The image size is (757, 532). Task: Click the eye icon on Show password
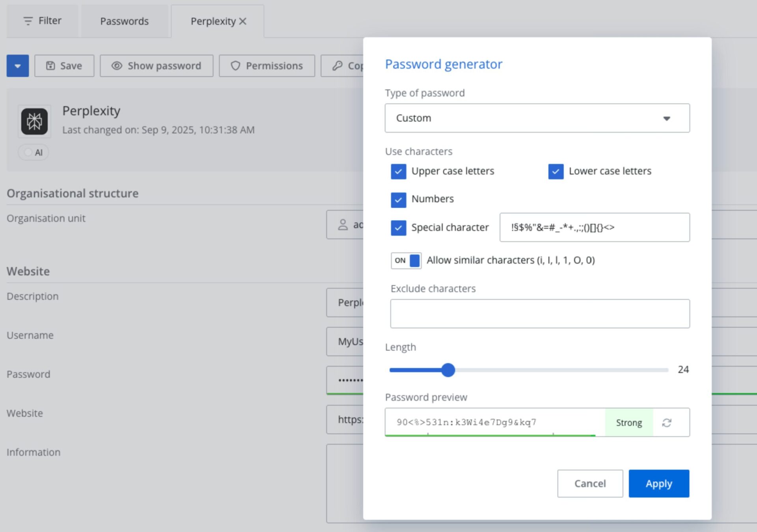(116, 66)
